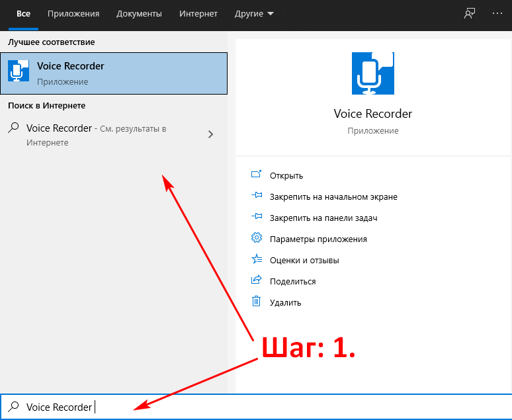This screenshot has height=420, width=512.
Task: Select Закрепить на начальном экране
Action: (x=333, y=196)
